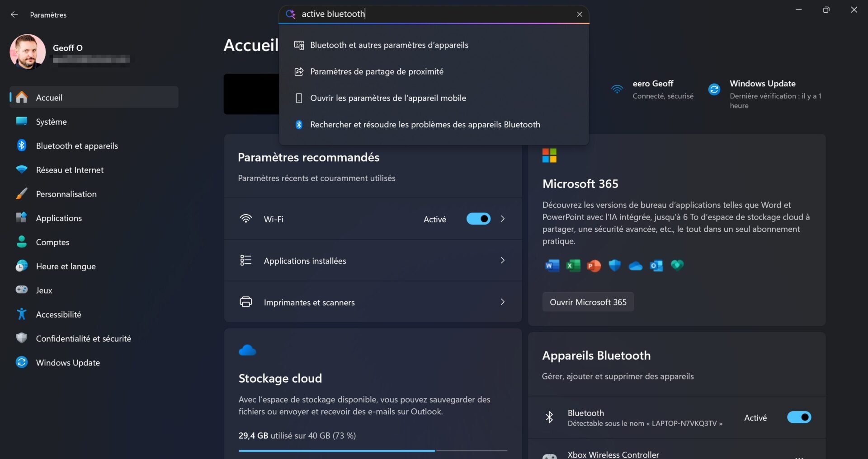Open Confidentialité et sécurité
Screen dimensions: 868x459
pos(94,338)
